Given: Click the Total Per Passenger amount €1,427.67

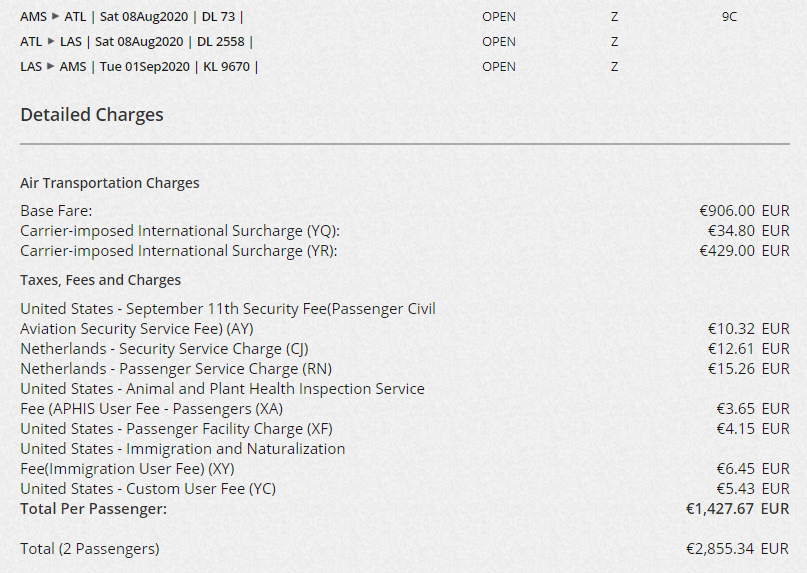Looking at the screenshot, I should click(715, 509).
